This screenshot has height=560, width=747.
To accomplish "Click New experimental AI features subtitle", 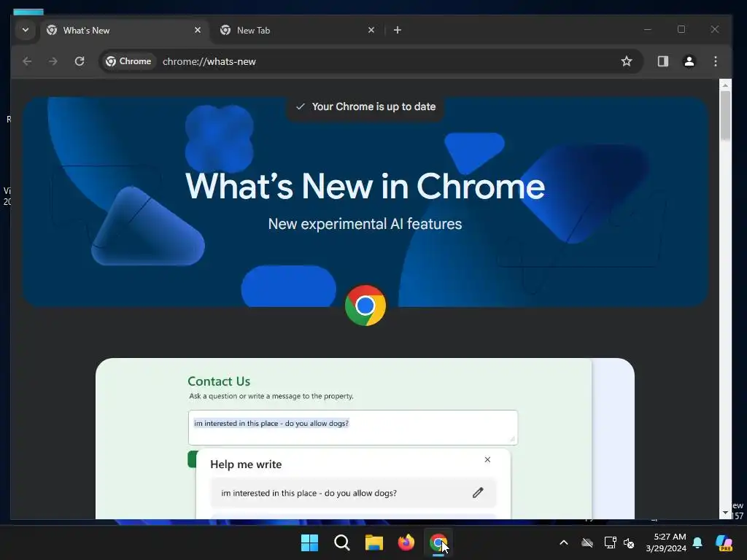I will pyautogui.click(x=365, y=224).
